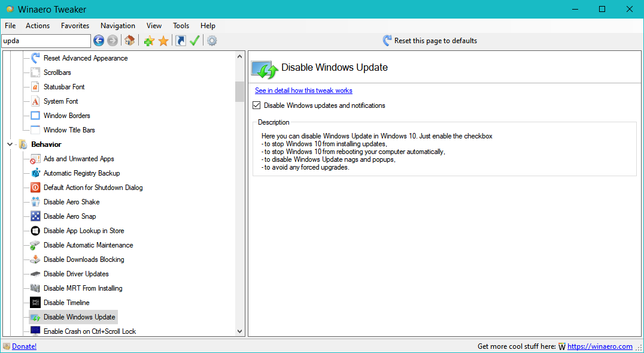Open See in detail how this tweak works link

(x=303, y=90)
